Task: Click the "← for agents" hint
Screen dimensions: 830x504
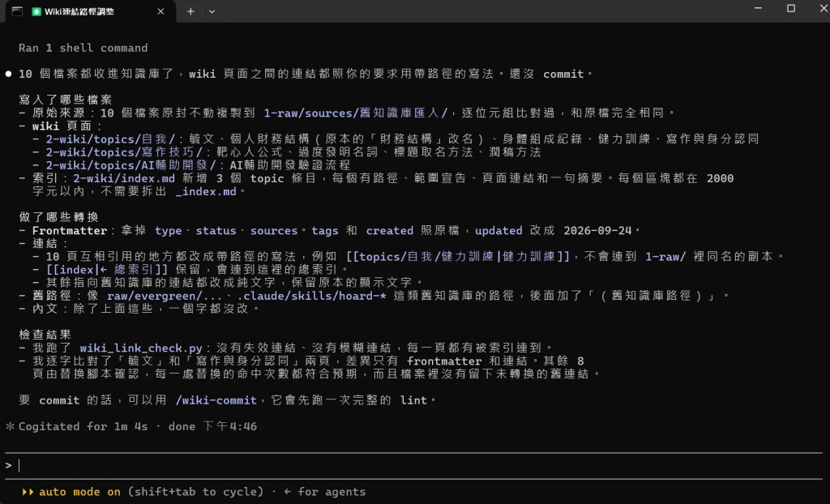Action: (x=324, y=492)
